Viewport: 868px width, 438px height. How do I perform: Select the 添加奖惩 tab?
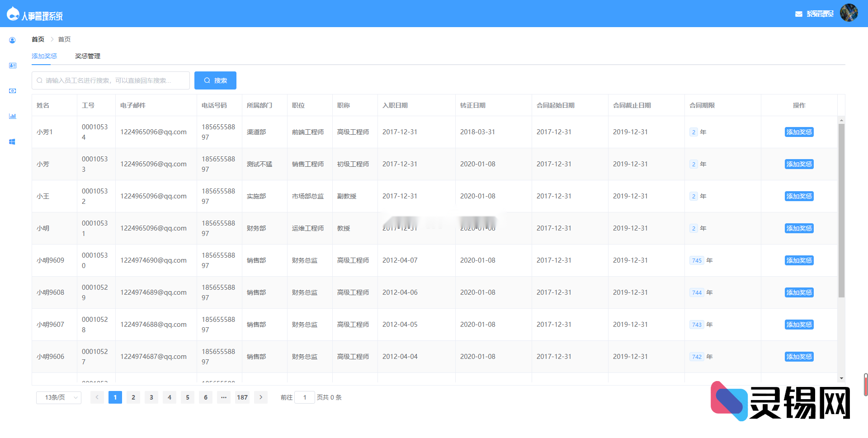(43, 56)
